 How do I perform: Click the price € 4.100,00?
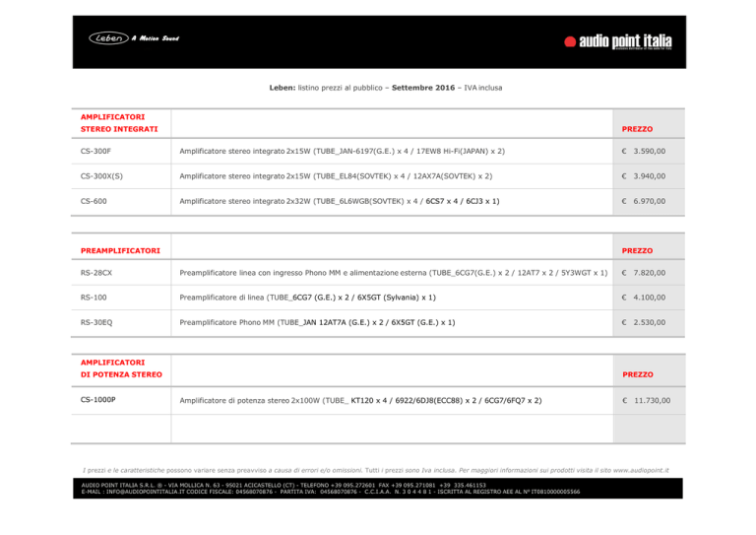point(643,298)
